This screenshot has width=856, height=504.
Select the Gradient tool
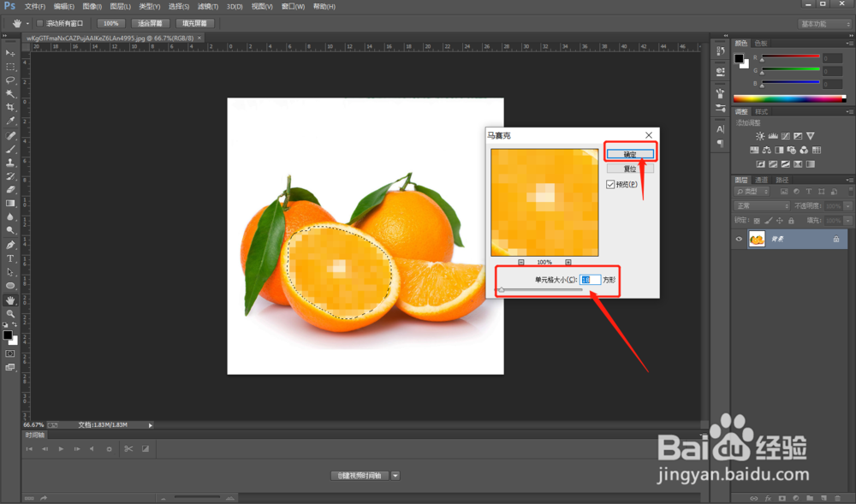coord(9,204)
